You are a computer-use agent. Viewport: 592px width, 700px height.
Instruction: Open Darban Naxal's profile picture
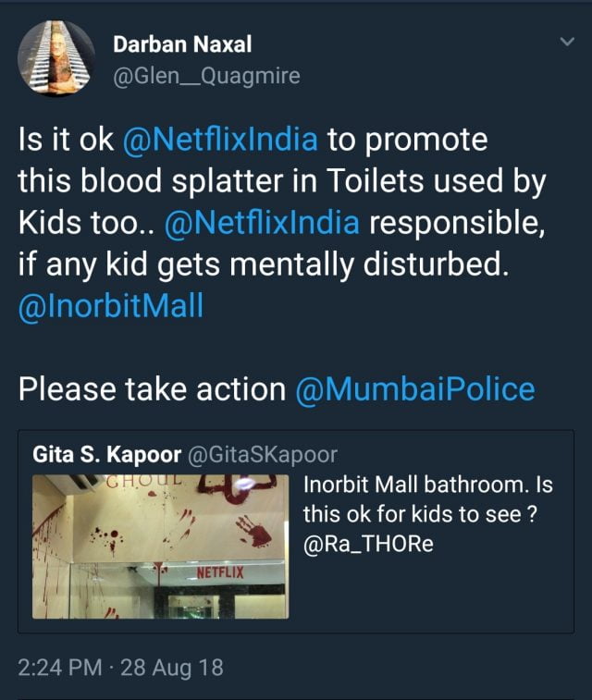(56, 59)
